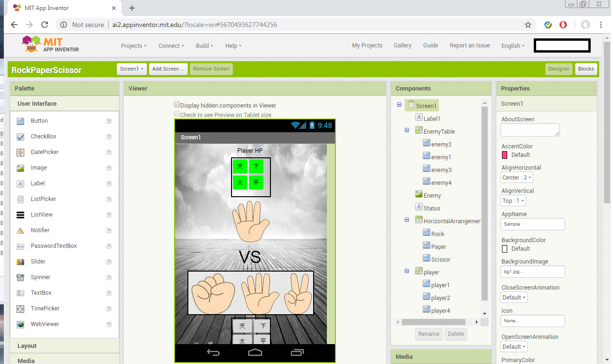Click the Button palette icon
Viewport: 613px width, 364px height.
(20, 121)
